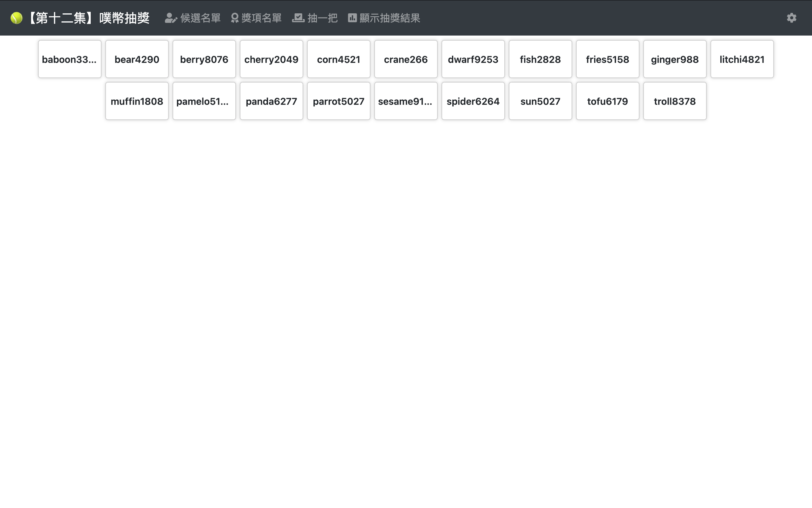Screen dimensions: 812x508
Task: Select the baboon33... candidate card
Action: pos(70,59)
